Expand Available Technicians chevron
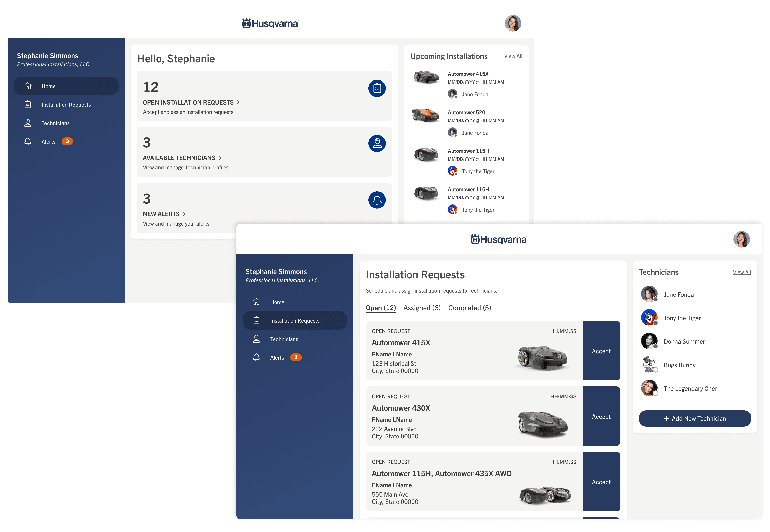Screen dimensions: 770x532 [x=220, y=158]
